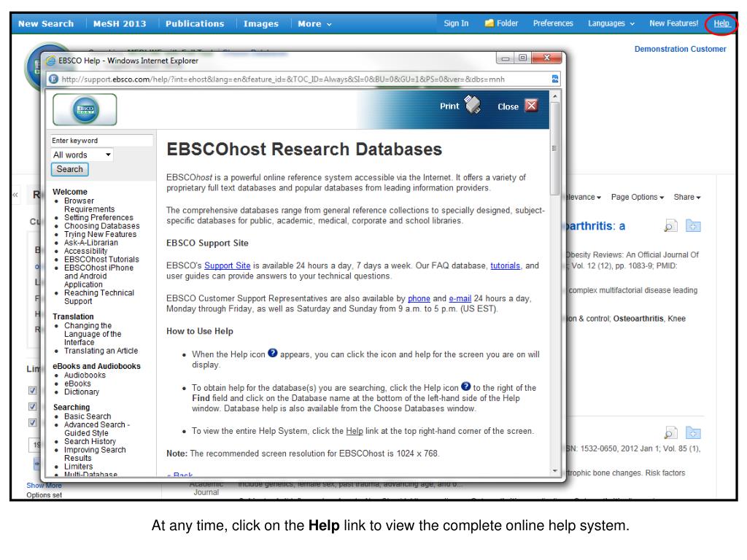This screenshot has height=560, width=747.
Task: Click the Enter keyword field
Action: (102, 141)
